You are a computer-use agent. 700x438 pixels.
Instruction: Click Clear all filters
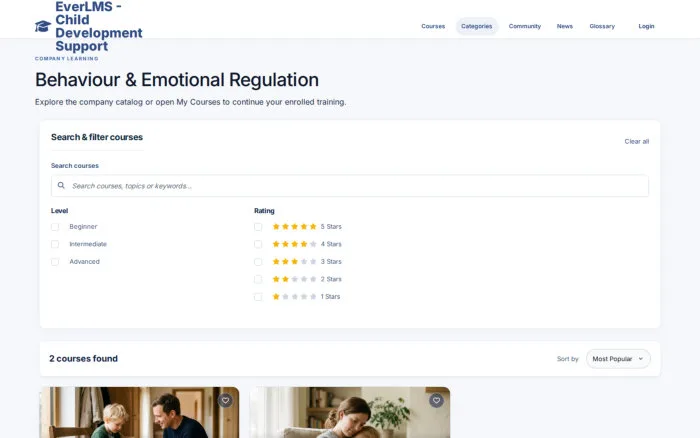[x=637, y=141]
